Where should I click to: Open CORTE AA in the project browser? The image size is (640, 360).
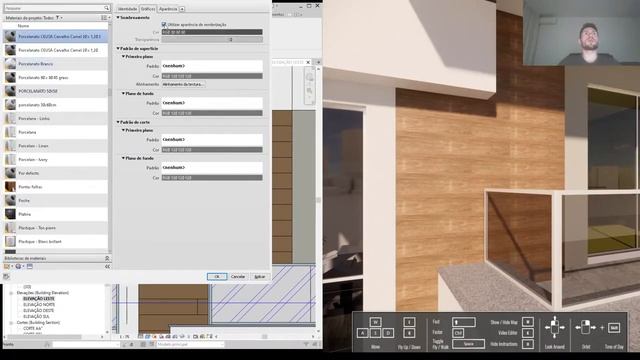(x=33, y=328)
